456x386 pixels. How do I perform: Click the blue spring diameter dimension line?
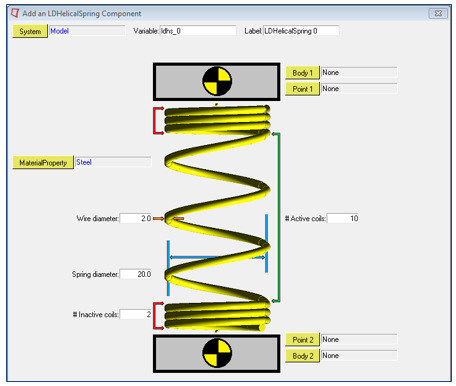(217, 257)
